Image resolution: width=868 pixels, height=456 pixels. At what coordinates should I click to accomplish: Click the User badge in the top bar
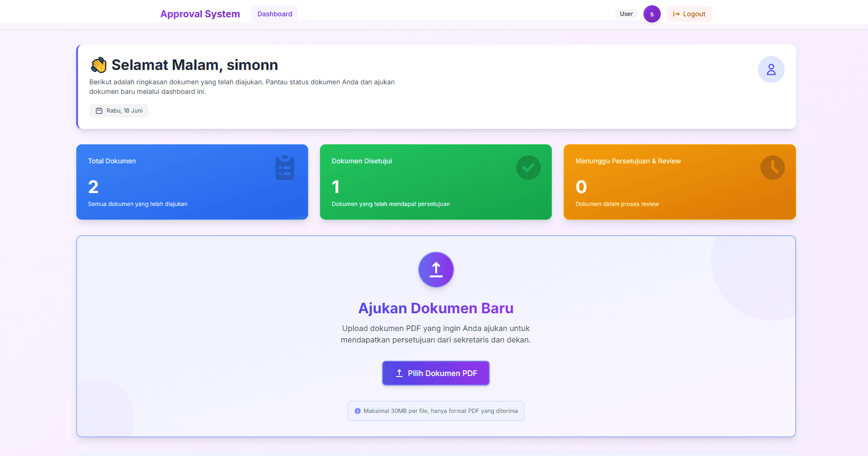point(626,13)
